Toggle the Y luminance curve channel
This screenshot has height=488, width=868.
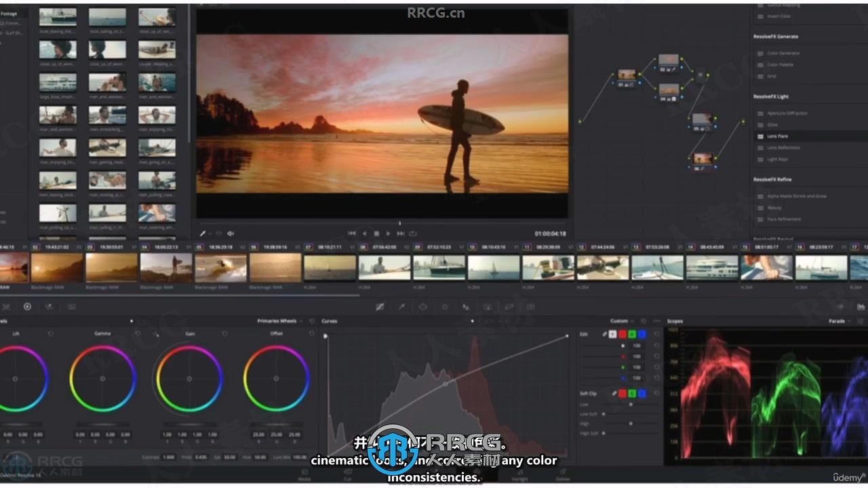coord(612,333)
